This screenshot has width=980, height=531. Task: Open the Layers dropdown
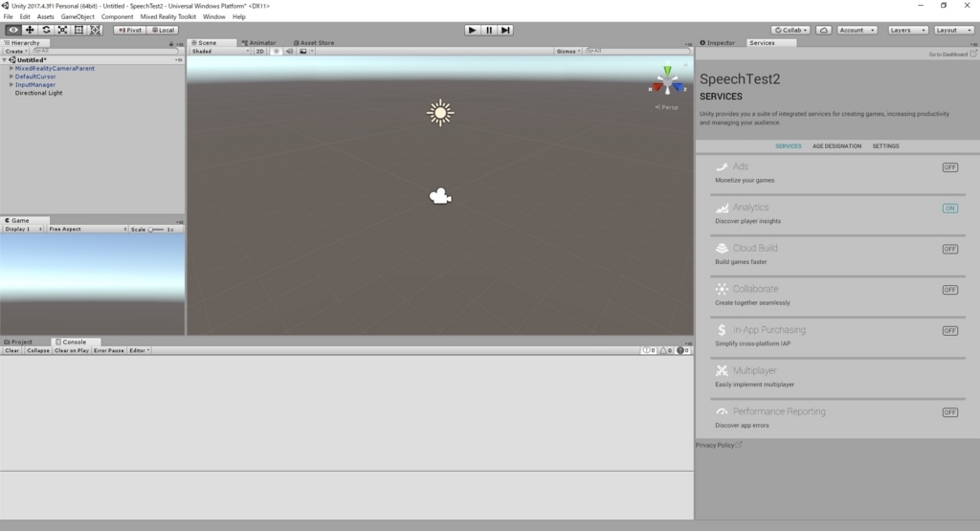pyautogui.click(x=907, y=30)
